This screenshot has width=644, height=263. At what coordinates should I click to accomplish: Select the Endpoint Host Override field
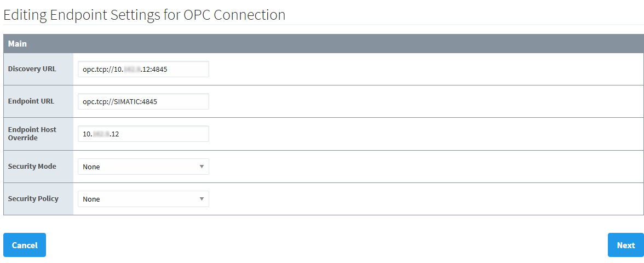coord(143,134)
